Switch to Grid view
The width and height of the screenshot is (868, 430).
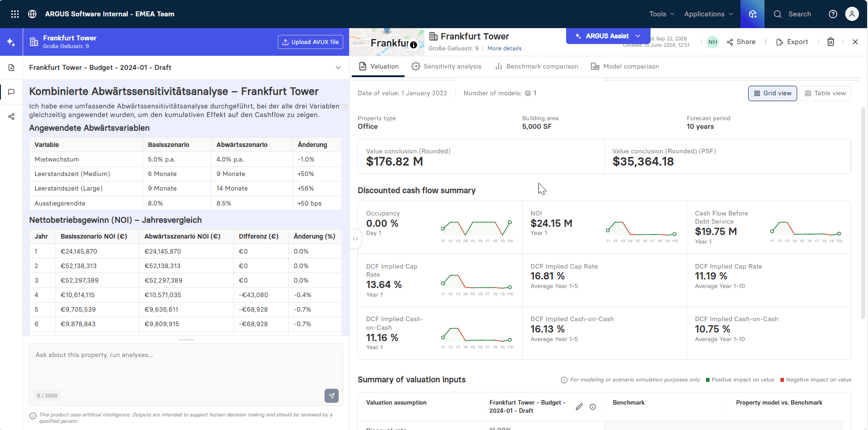click(x=773, y=93)
